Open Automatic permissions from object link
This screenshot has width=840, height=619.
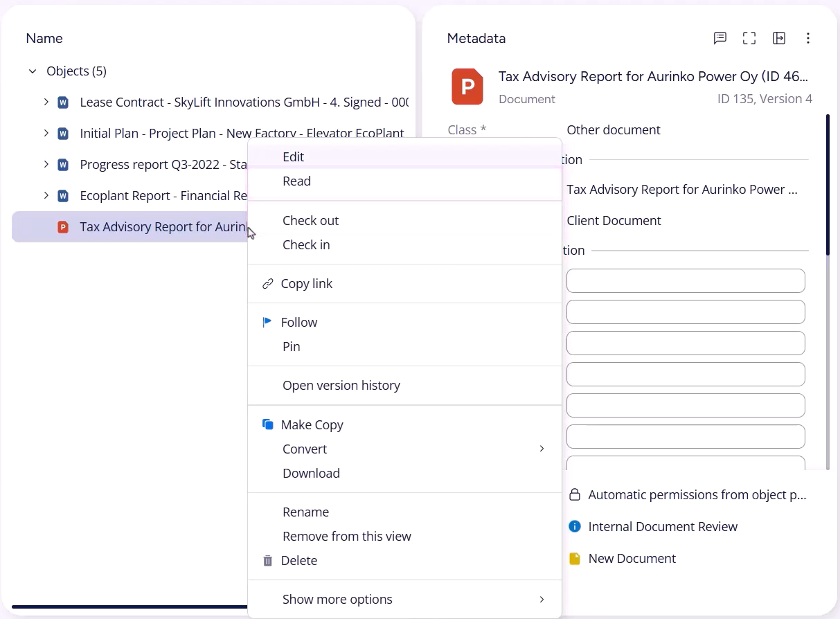pyautogui.click(x=697, y=495)
